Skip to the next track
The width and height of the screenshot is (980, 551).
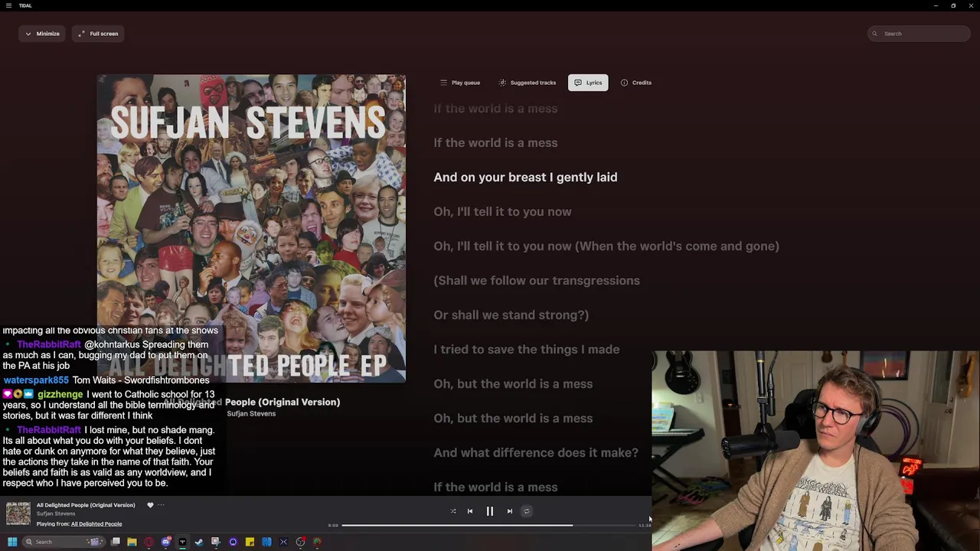coord(510,511)
